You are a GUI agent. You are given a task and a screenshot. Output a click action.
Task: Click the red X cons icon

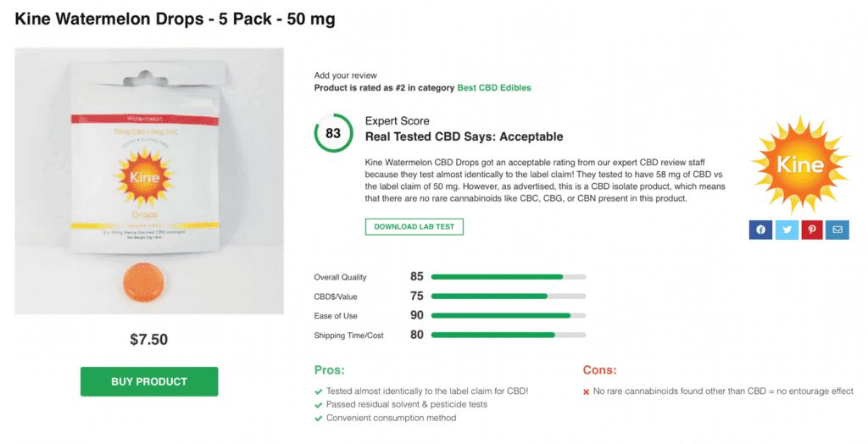(586, 391)
